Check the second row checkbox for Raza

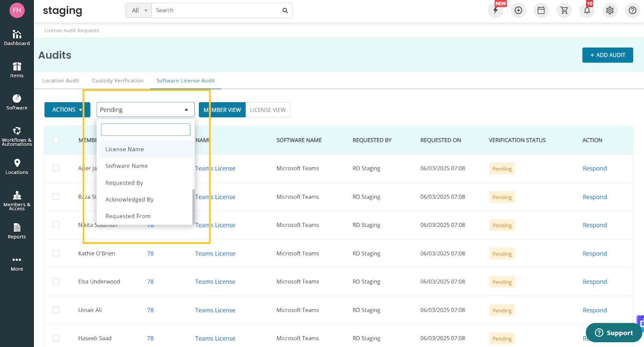coord(56,197)
